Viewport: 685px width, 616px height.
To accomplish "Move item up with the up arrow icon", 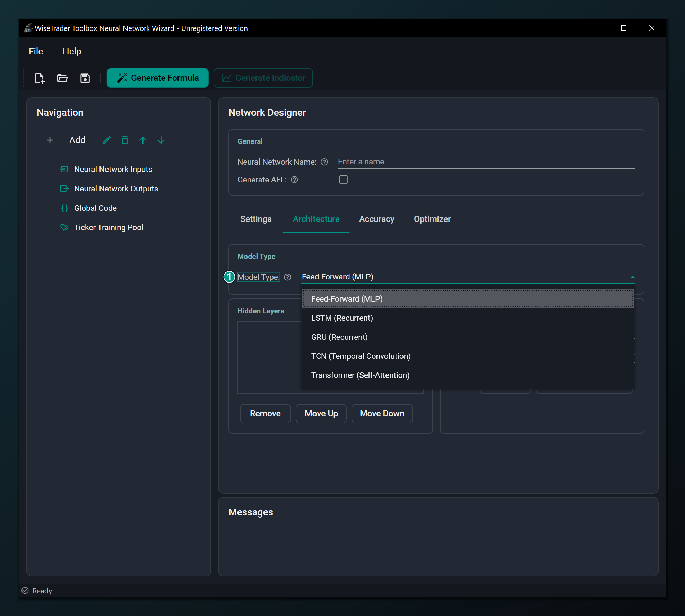I will click(143, 140).
